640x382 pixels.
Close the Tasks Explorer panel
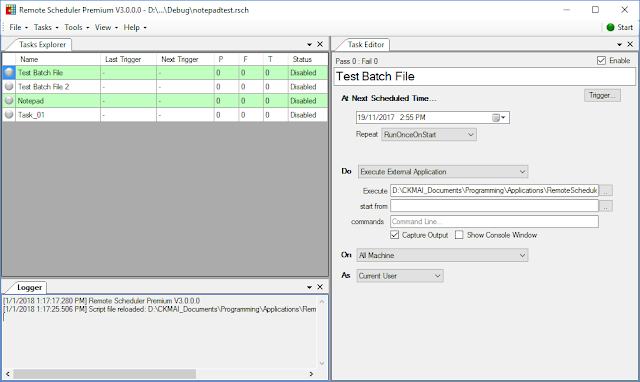(320, 44)
